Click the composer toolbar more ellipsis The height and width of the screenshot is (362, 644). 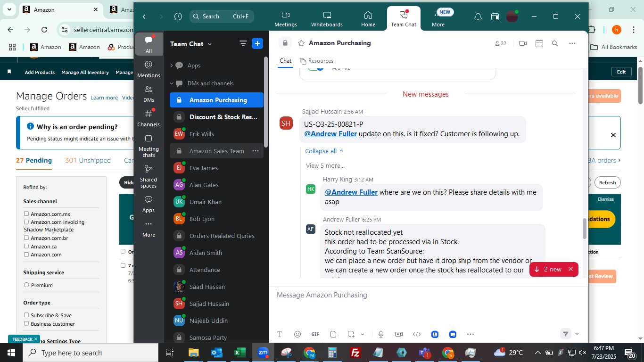(x=471, y=334)
